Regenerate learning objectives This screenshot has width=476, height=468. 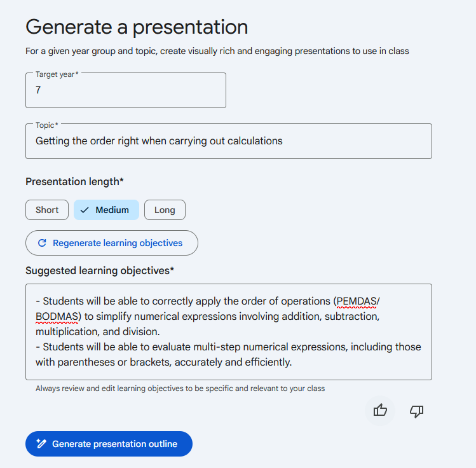(112, 243)
